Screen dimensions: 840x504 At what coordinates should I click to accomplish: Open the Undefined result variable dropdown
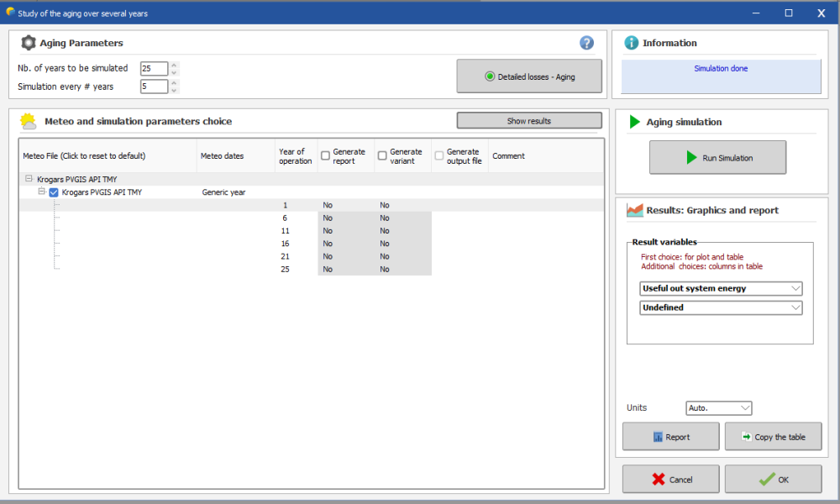(720, 307)
